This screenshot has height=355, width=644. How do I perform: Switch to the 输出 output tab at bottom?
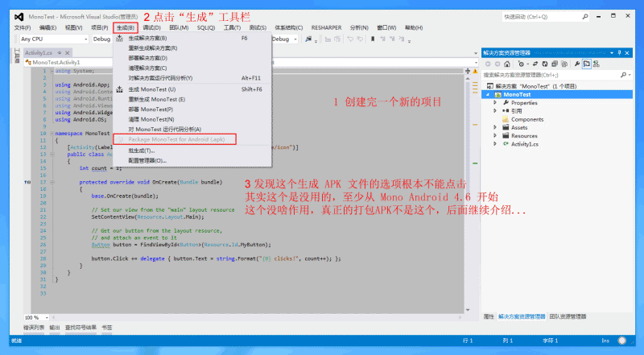(x=54, y=328)
